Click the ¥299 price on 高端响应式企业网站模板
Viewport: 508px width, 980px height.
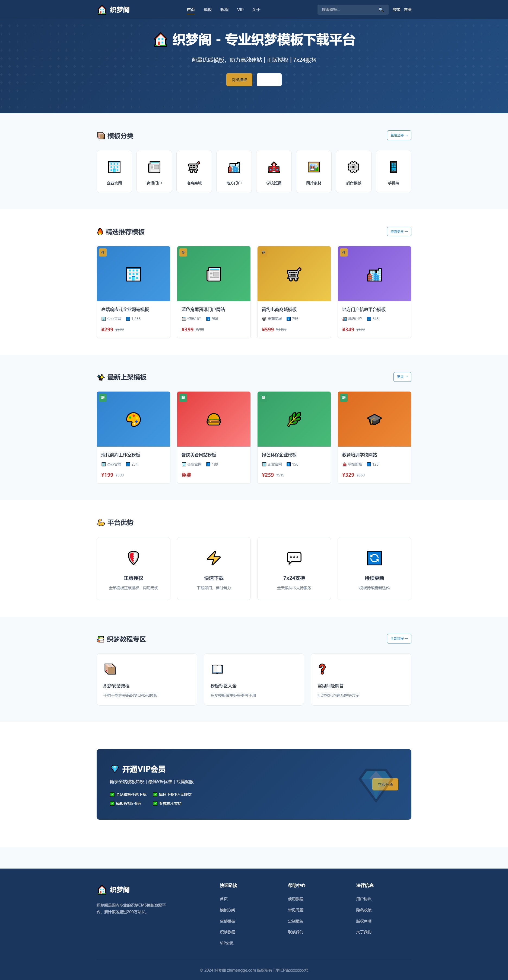point(107,329)
